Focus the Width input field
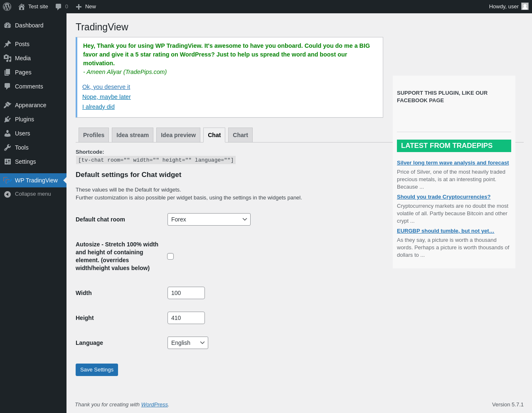Image resolution: width=532 pixels, height=413 pixels. [x=186, y=293]
